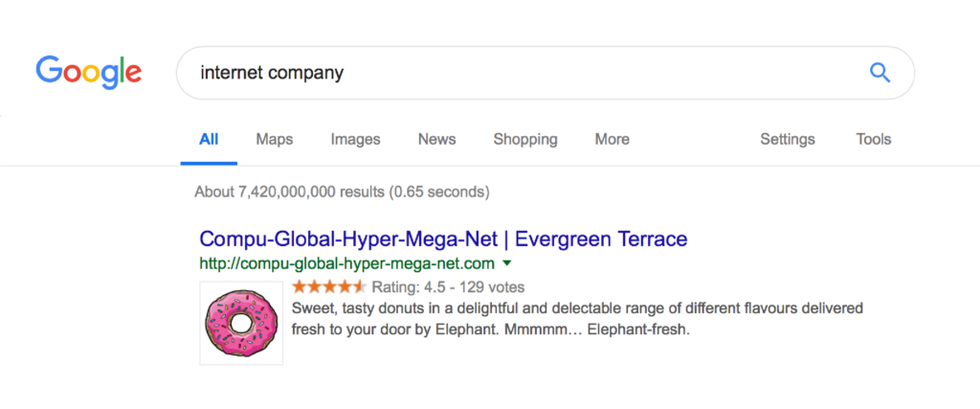Click the Rating 4.5 - 129 votes text
Viewport: 980px width, 409px height.
(448, 287)
